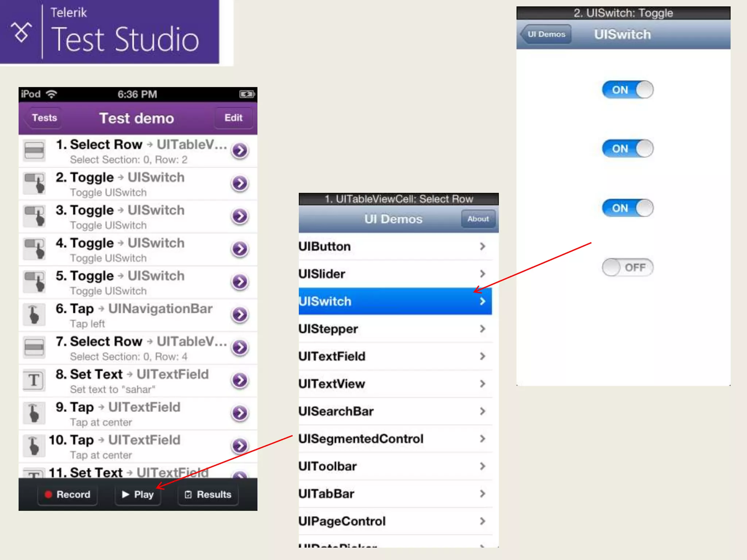Image resolution: width=747 pixels, height=560 pixels.
Task: Turn off the first ON switch
Action: [627, 90]
